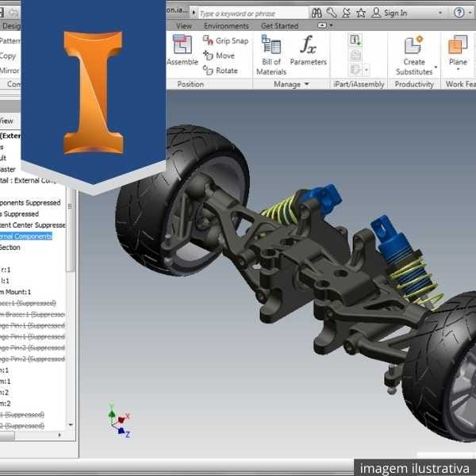Choose the Rotate component tool

pyautogui.click(x=221, y=71)
